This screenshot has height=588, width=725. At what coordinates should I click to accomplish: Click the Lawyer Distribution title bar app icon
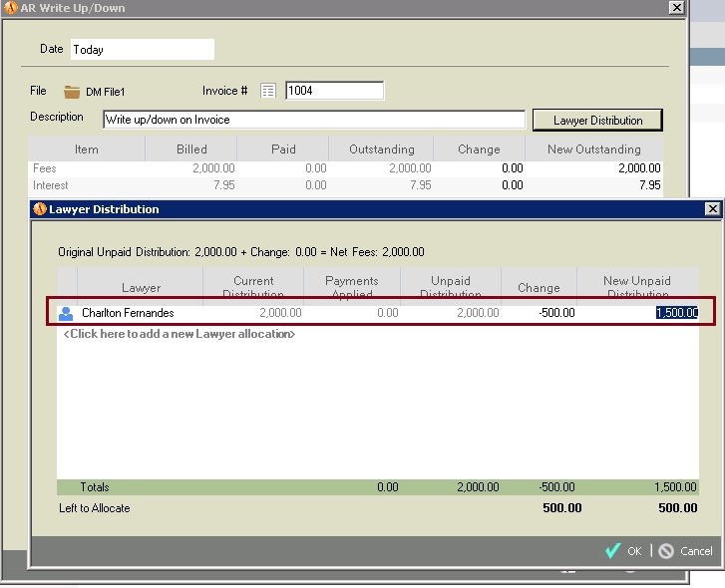[40, 209]
